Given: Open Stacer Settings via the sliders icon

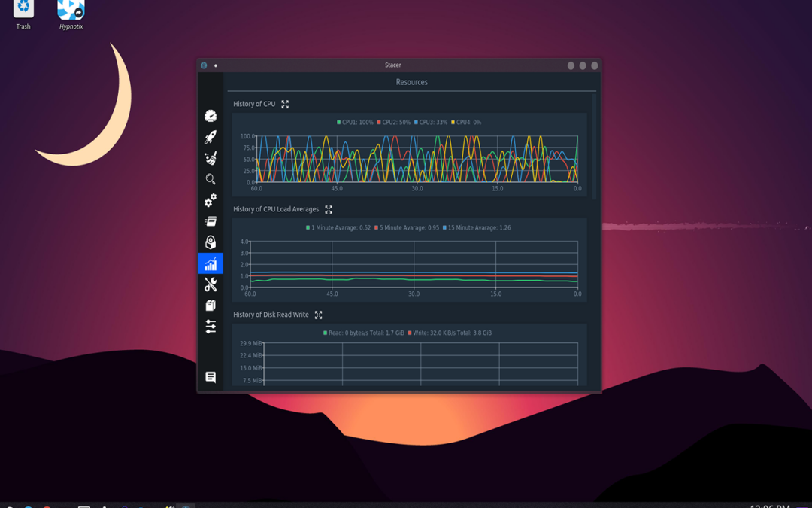Looking at the screenshot, I should coord(211,327).
